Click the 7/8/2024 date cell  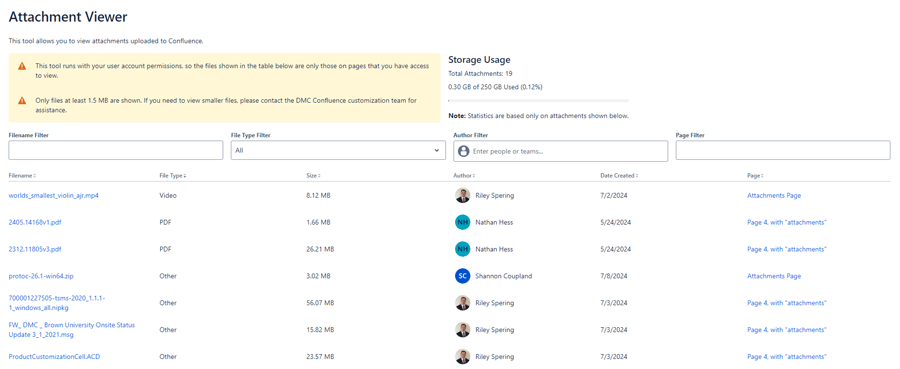click(614, 276)
